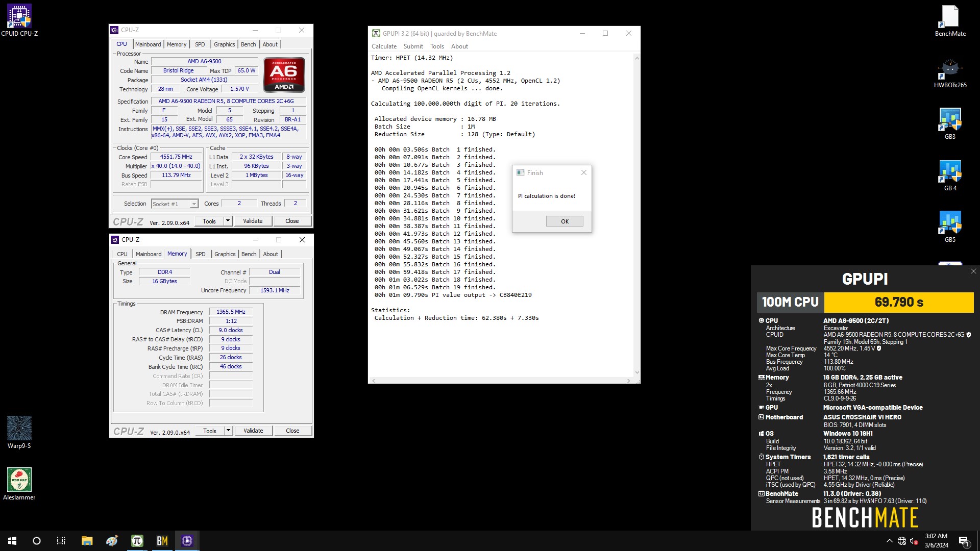The width and height of the screenshot is (980, 551).
Task: Open the Windows Start menu
Action: click(x=12, y=541)
